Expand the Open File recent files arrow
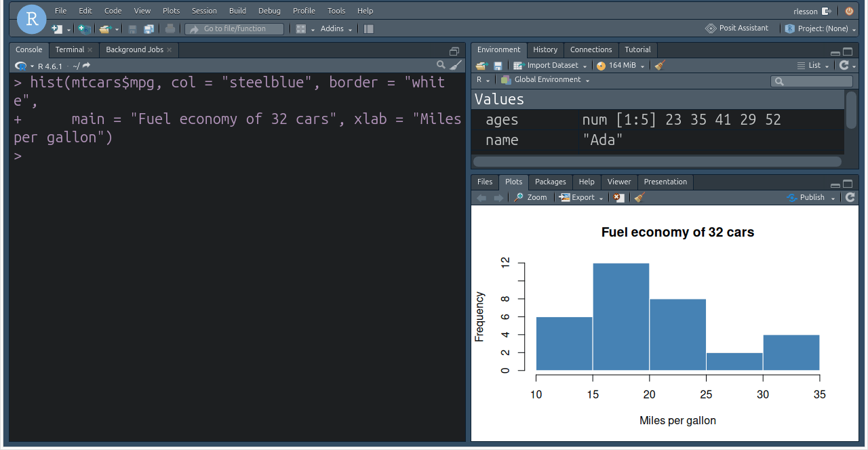Image resolution: width=868 pixels, height=450 pixels. pyautogui.click(x=117, y=29)
